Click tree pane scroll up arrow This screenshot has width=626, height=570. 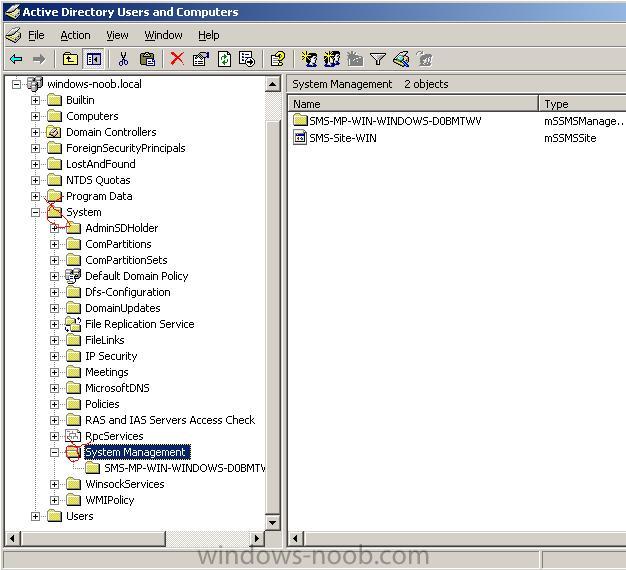[x=273, y=84]
